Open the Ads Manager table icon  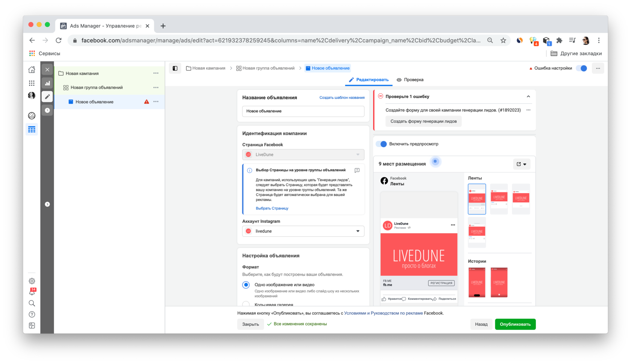click(32, 130)
